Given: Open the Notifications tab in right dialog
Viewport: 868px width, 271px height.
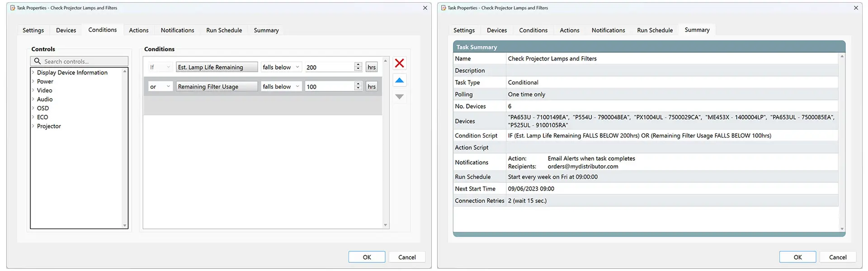Looking at the screenshot, I should 608,30.
